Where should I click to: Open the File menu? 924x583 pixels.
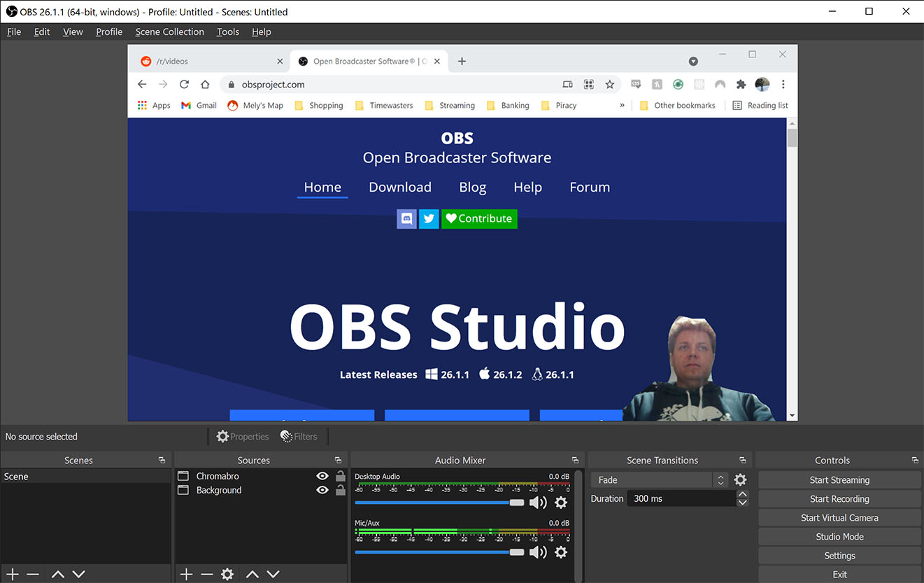[x=14, y=31]
